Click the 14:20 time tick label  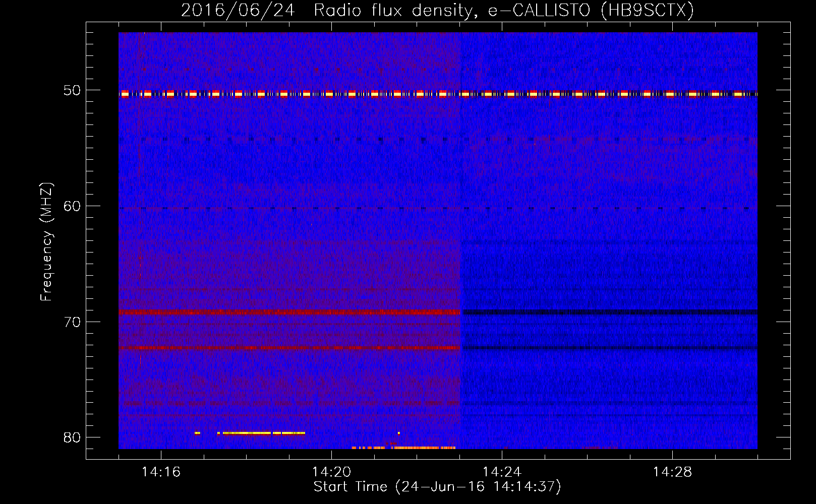coord(331,472)
